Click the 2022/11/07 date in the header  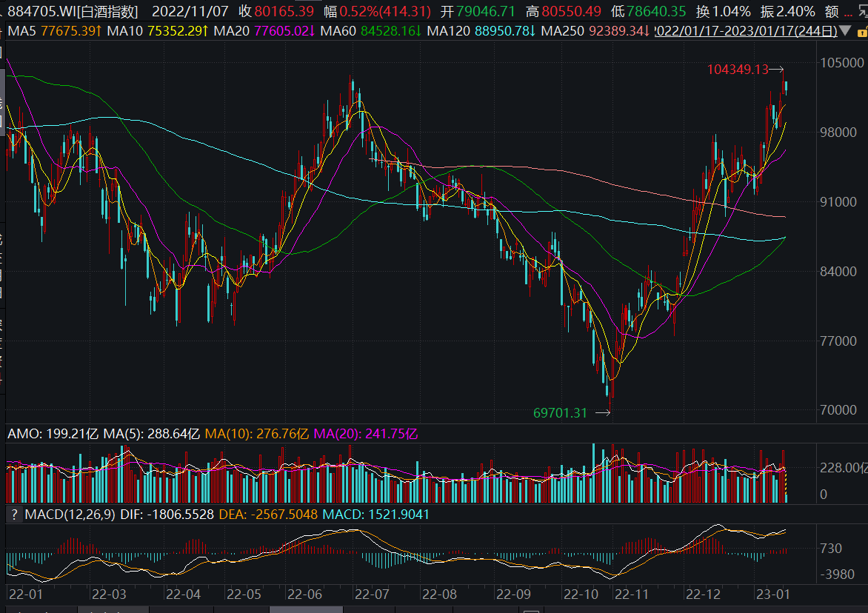pyautogui.click(x=190, y=11)
